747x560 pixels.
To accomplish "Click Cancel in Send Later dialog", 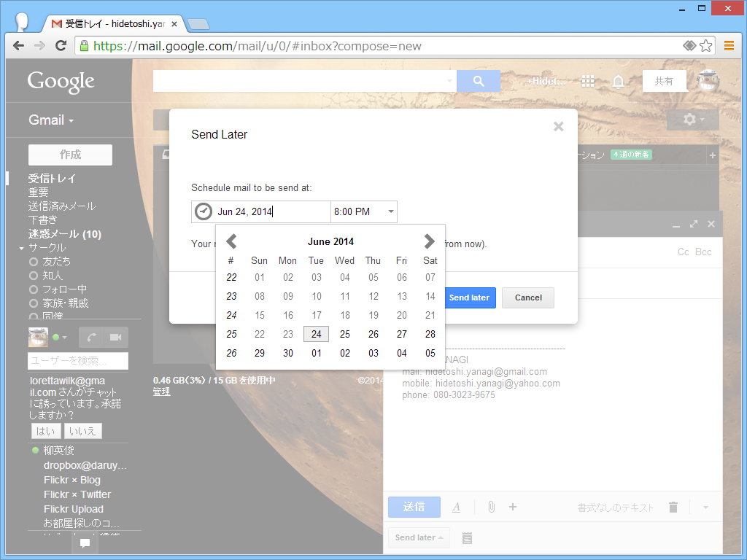I will [528, 297].
